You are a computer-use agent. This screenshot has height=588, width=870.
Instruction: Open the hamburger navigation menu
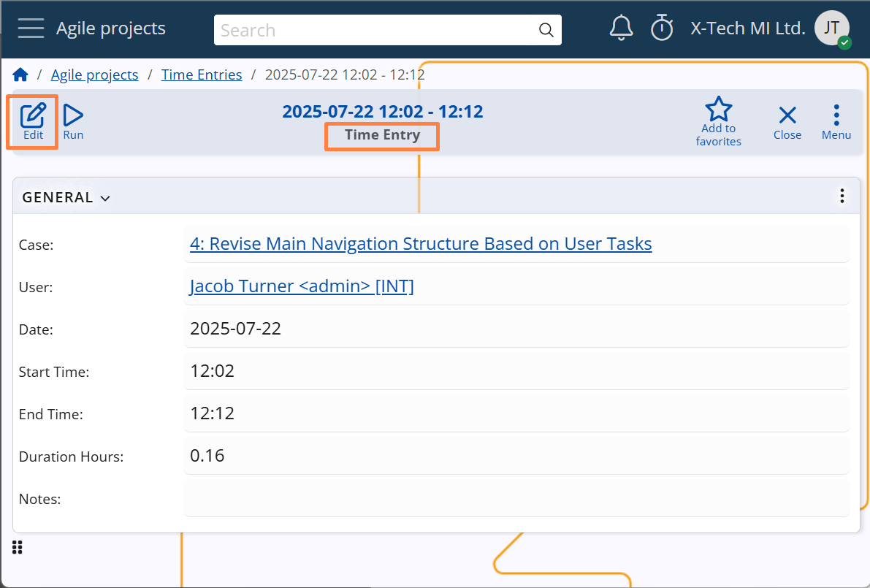coord(31,28)
